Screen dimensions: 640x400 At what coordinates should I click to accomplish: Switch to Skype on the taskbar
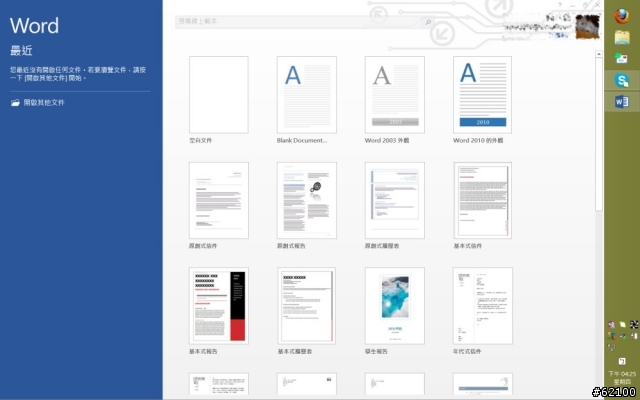pos(622,80)
